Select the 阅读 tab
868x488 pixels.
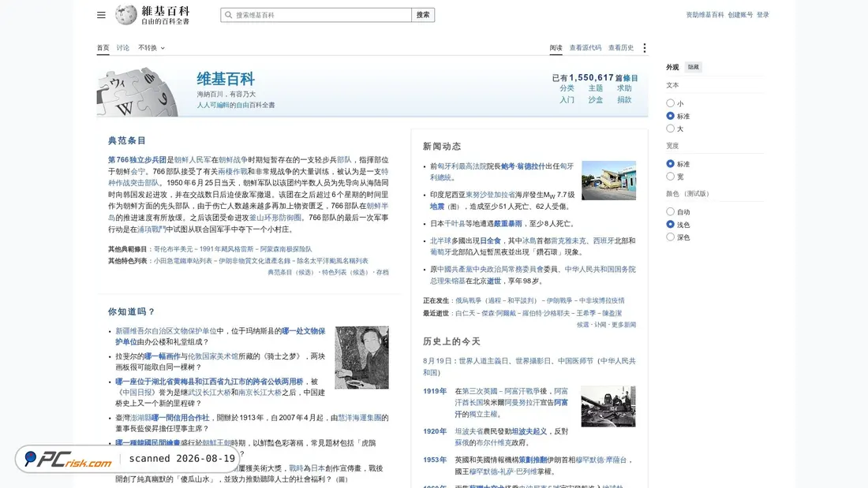tap(556, 48)
